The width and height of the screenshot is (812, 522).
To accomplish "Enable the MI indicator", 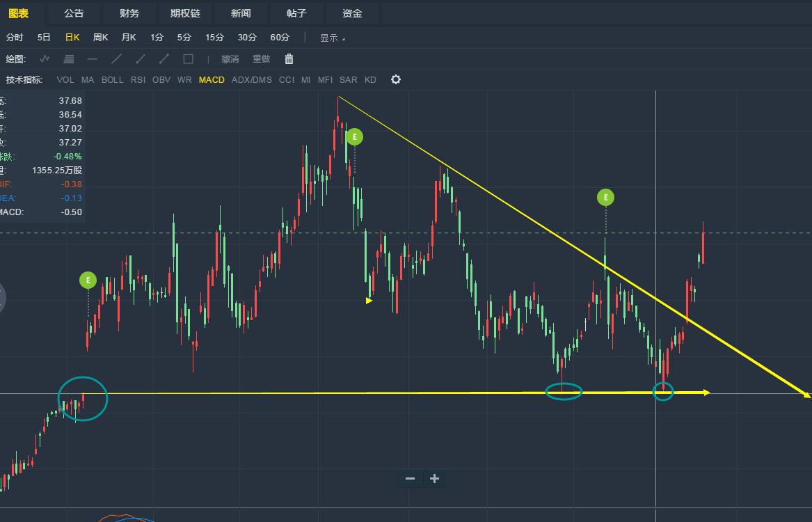I will [x=306, y=80].
